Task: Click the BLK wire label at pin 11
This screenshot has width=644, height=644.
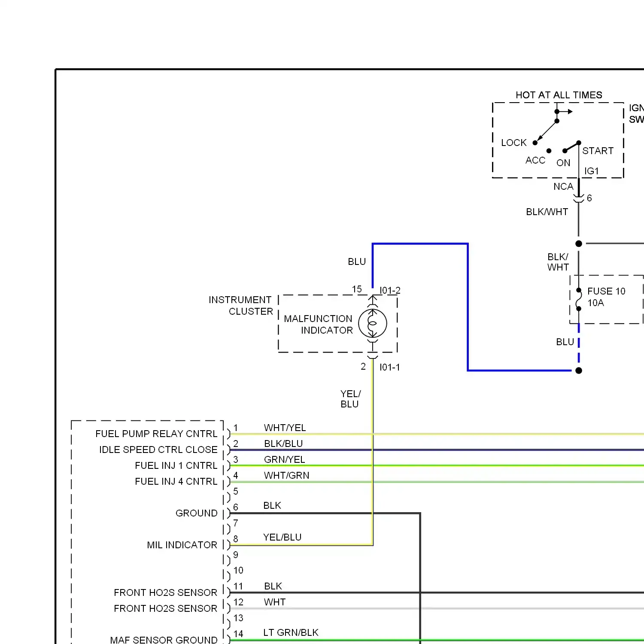Action: 273,586
